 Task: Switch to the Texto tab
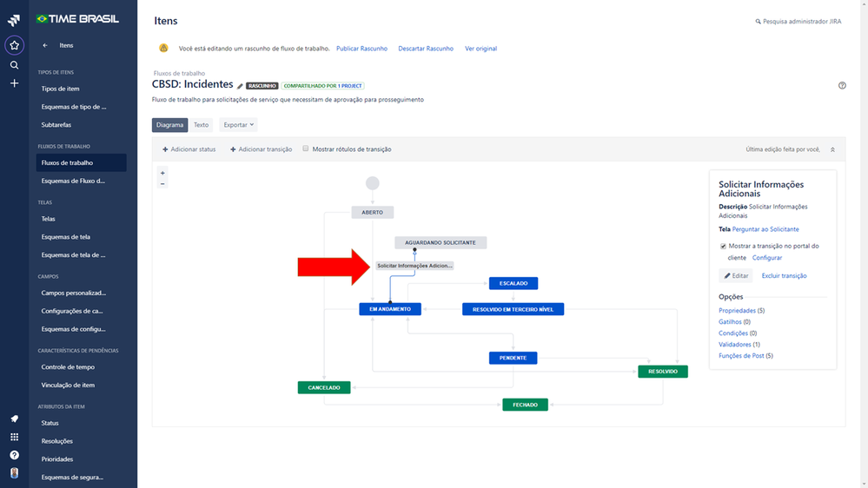201,125
